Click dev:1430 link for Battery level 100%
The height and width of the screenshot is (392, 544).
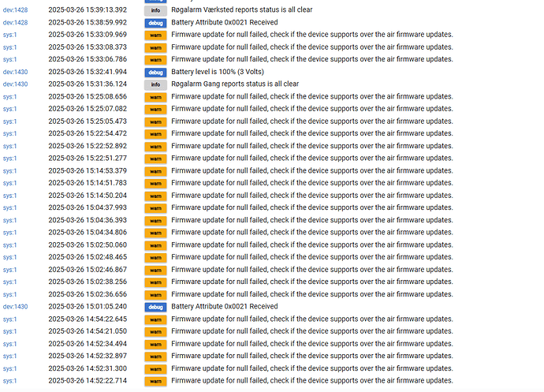[x=15, y=72]
